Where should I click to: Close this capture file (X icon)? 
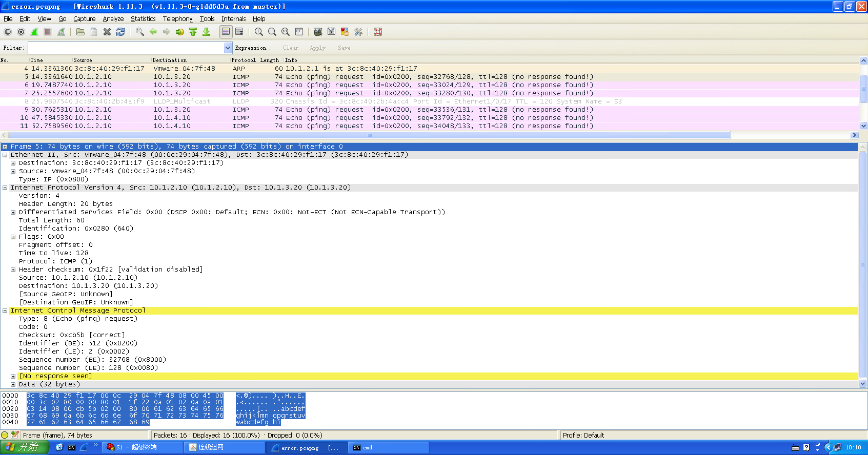click(107, 32)
